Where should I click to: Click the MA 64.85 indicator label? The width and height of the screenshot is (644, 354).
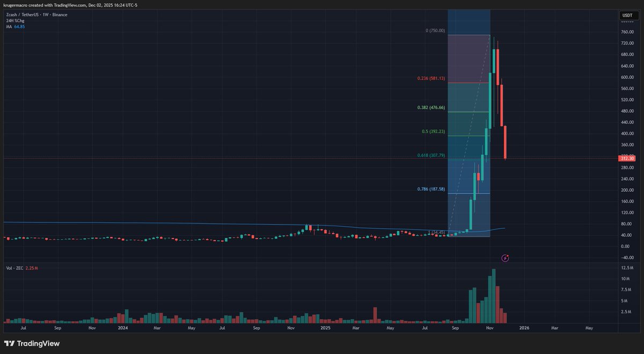click(15, 26)
